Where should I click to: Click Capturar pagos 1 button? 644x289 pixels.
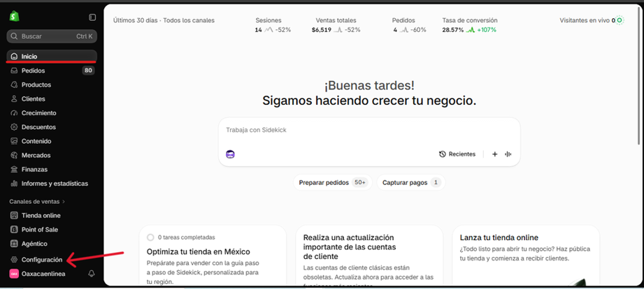pyautogui.click(x=410, y=182)
